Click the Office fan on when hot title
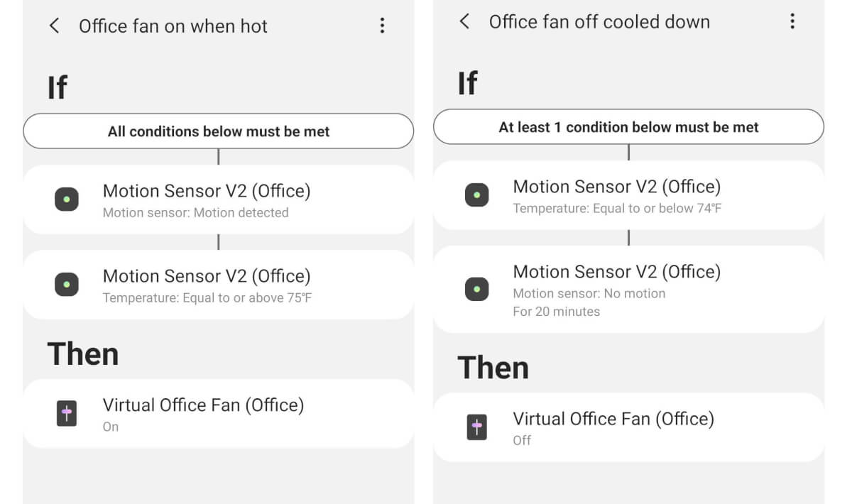852x504 pixels. coord(175,26)
